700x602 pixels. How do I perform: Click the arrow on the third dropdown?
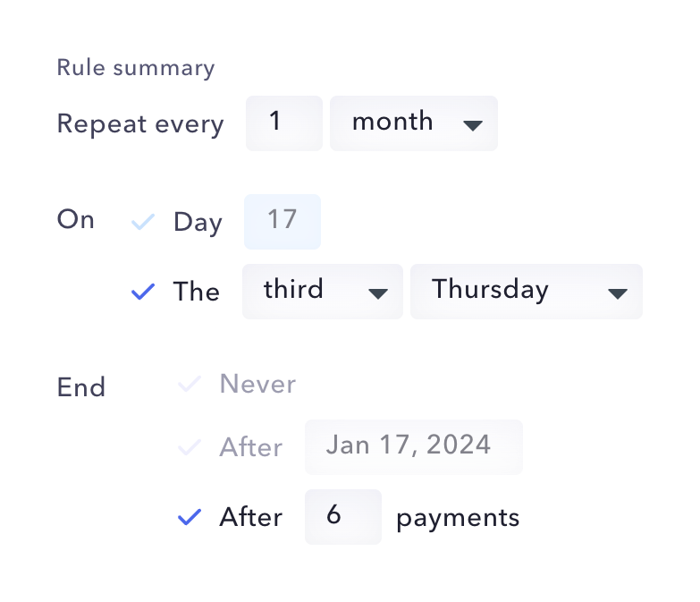pos(378,293)
